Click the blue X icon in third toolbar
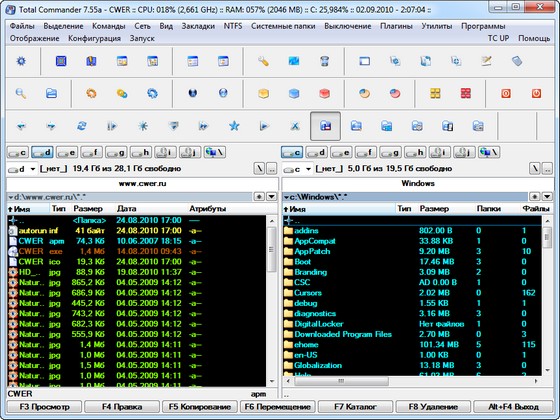This screenshot has width=560, height=420. point(295,126)
